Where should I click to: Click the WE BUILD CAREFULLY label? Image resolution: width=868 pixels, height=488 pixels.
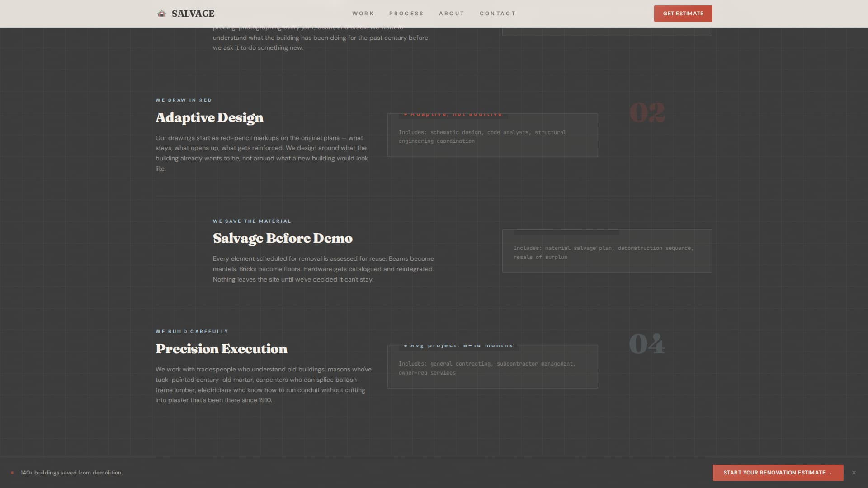click(x=192, y=332)
